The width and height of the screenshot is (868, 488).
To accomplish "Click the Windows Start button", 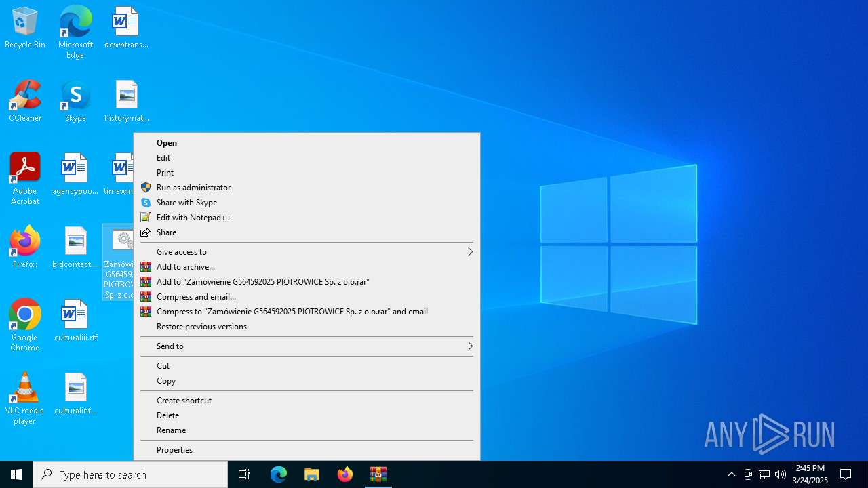I will (16, 474).
